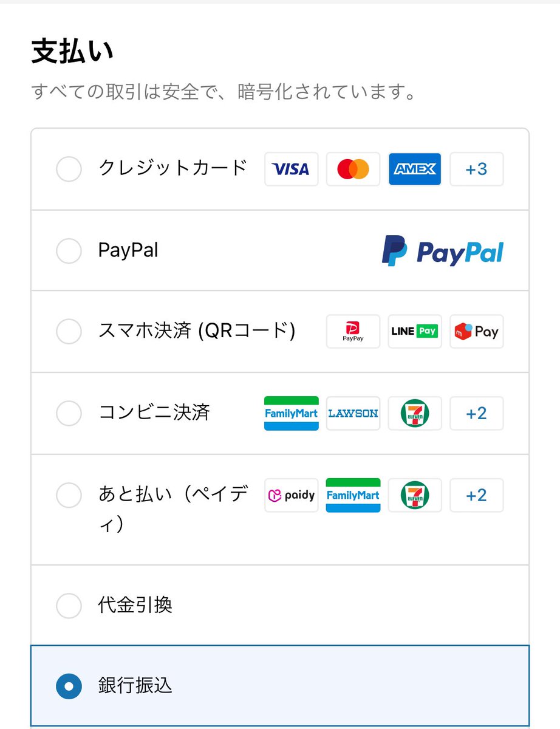Image resolution: width=560 pixels, height=729 pixels.
Task: Select the コンビニ決済 radio button
Action: 69,413
